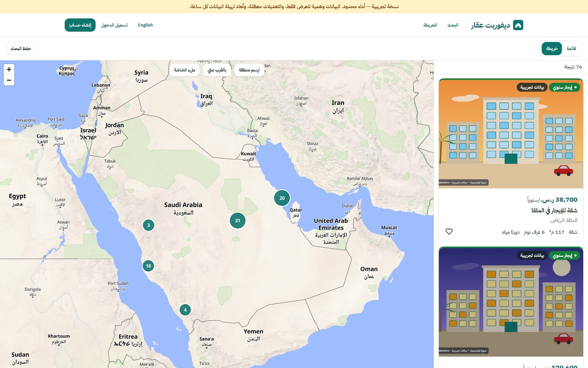Zoom in the map with plus button
Screen dimensions: 588x368
coord(9,69)
